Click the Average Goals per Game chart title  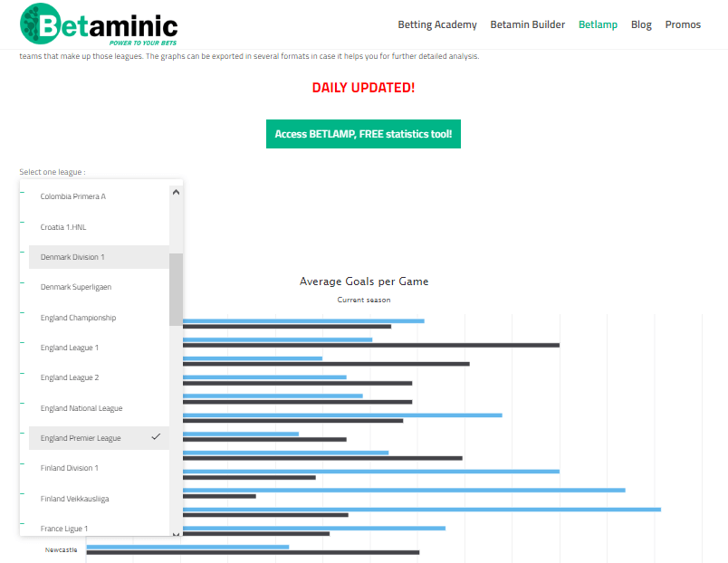tap(364, 281)
